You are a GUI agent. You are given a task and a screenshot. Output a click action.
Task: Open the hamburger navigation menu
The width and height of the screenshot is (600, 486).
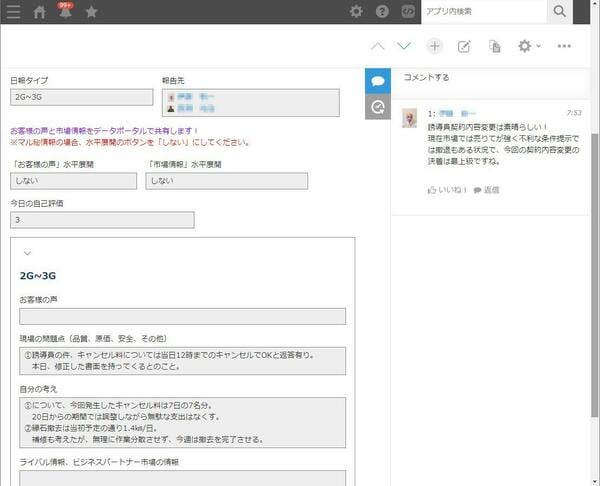14,12
